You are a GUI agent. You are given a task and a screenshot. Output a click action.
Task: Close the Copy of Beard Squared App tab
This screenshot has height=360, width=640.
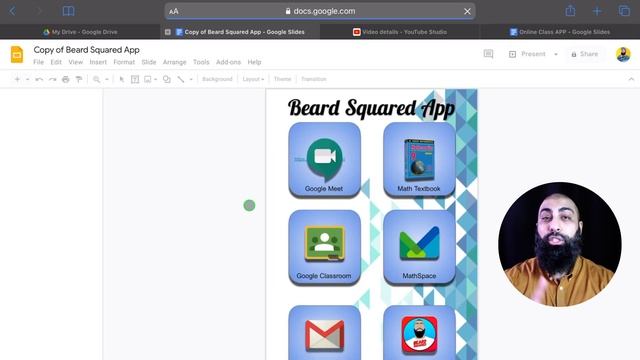[x=168, y=32]
